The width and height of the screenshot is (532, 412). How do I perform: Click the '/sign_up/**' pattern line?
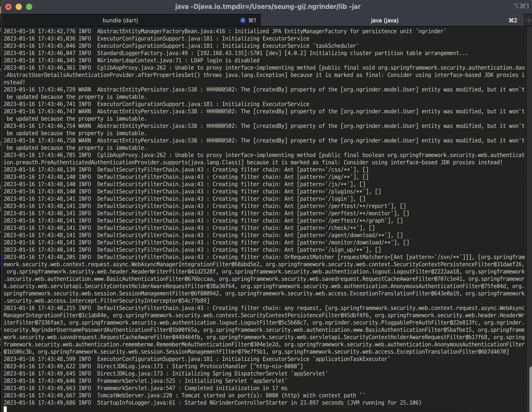pos(192,250)
